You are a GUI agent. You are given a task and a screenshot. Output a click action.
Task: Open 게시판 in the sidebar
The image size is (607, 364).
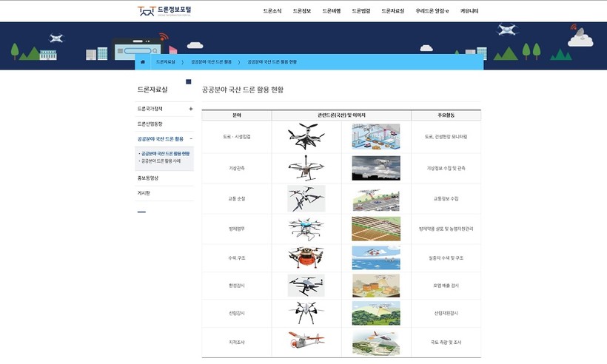tap(144, 193)
